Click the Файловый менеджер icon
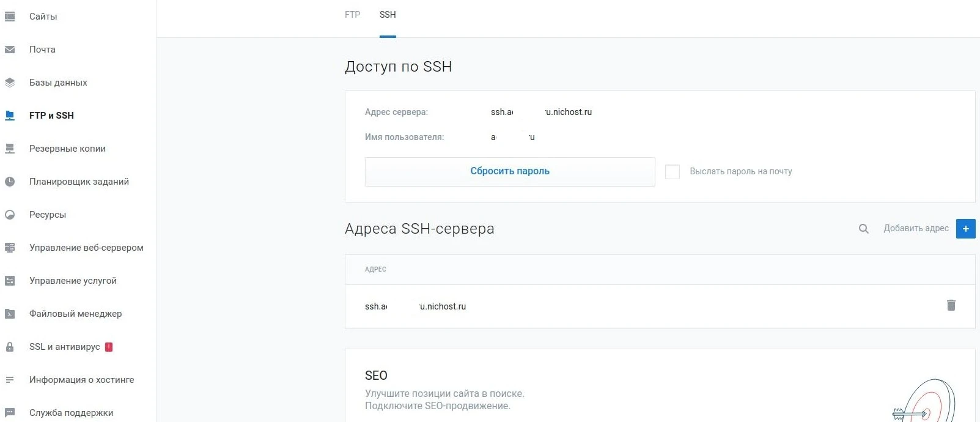The height and width of the screenshot is (422, 980). pos(10,314)
